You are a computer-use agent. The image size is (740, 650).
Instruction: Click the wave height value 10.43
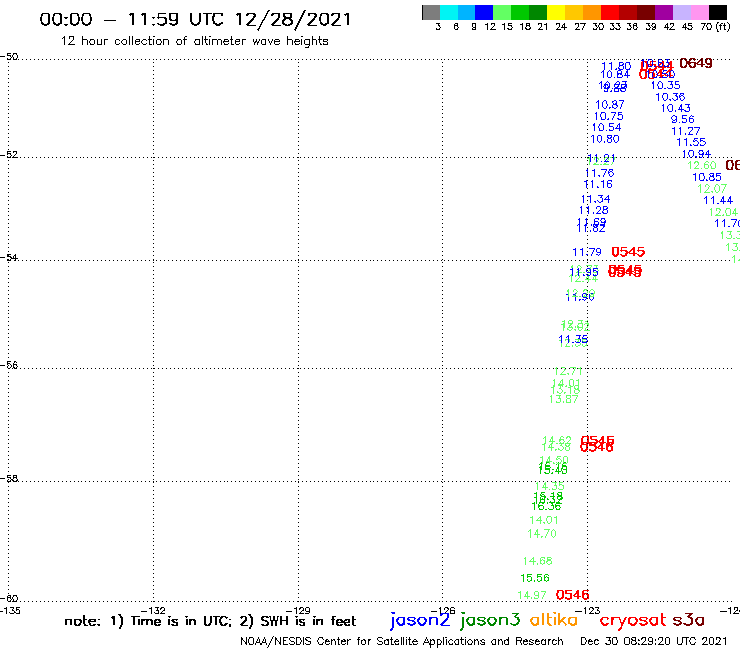pos(675,108)
